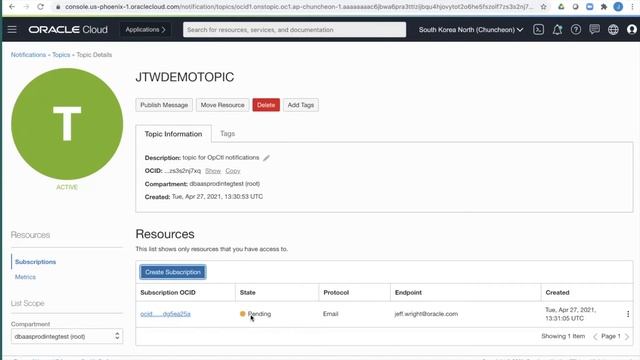Select Metrics in Resources list

(25, 277)
